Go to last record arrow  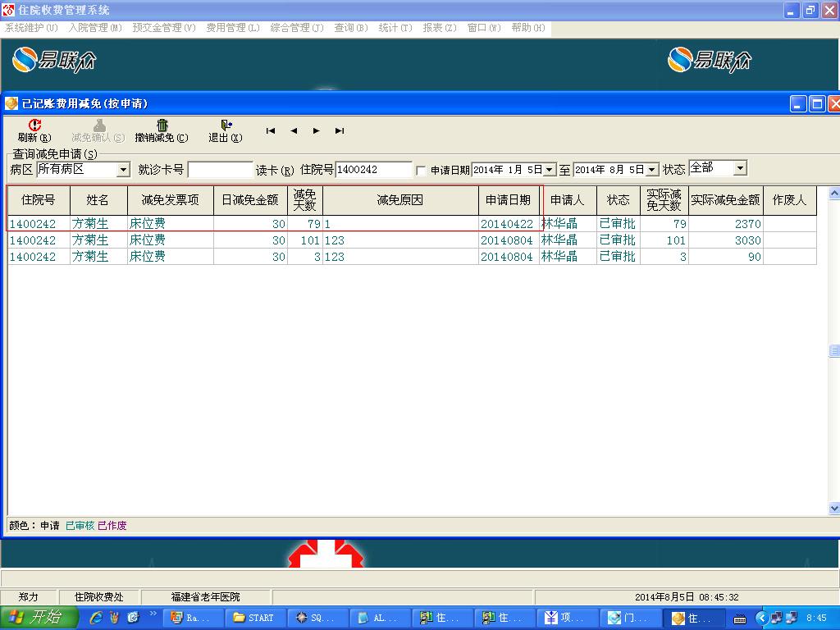pos(339,130)
